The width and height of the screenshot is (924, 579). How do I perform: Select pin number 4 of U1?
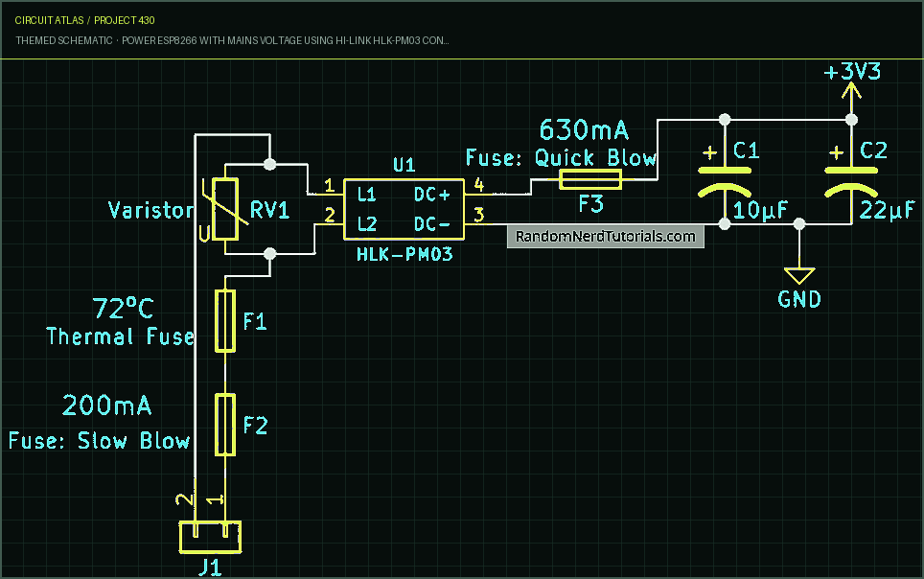479,185
